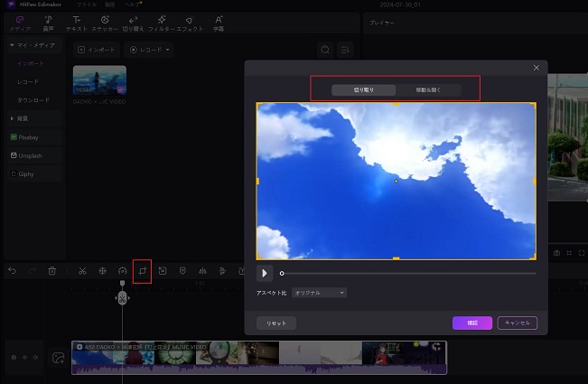The image size is (588, 384).
Task: Open the 音声 audio tab
Action: [x=48, y=23]
